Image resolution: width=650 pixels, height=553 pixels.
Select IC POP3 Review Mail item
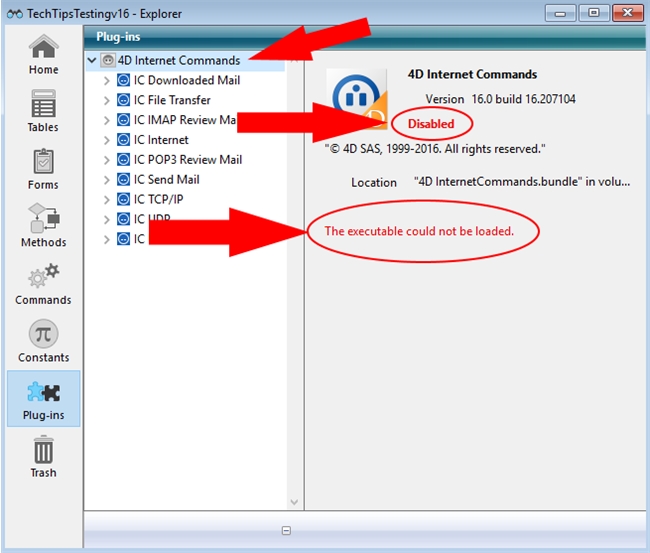[187, 160]
